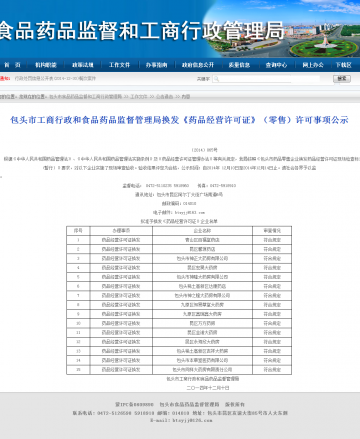Open the 查询中心 navigation item
The image size is (360, 439).
(x=276, y=65)
